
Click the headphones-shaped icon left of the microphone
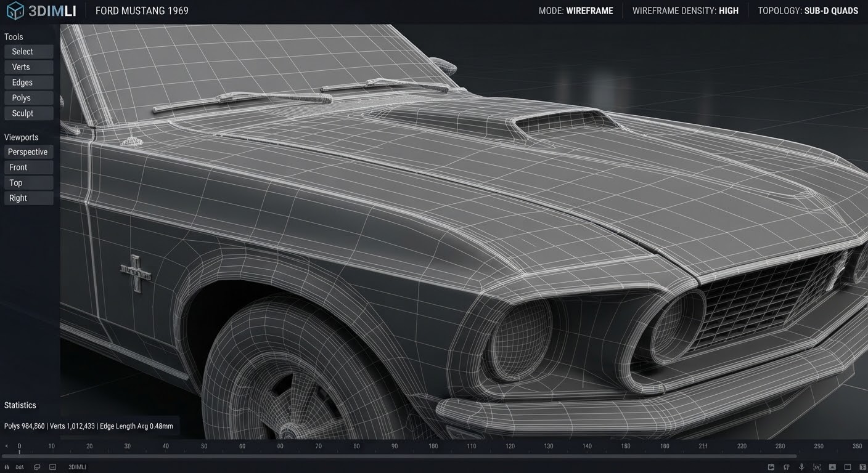click(x=788, y=467)
